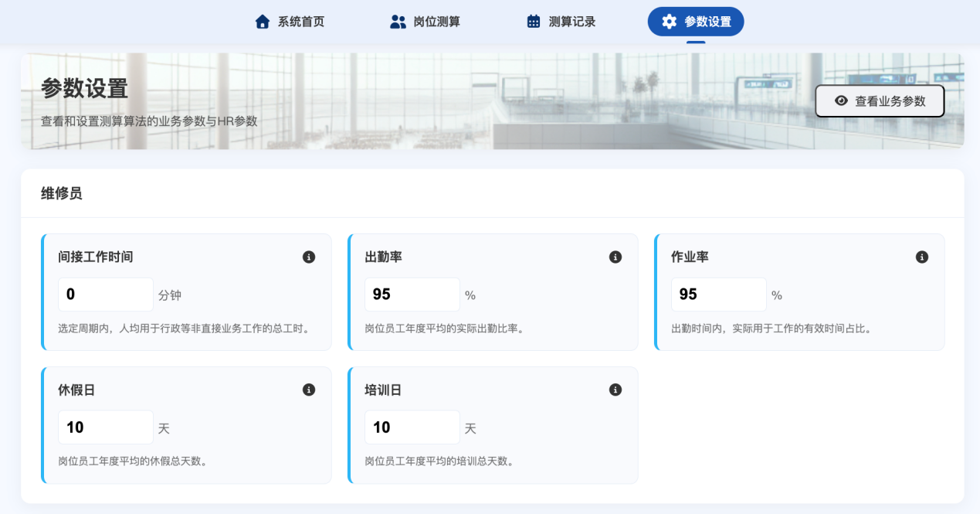Click the gear icon in the 参数设置 tab
Image resolution: width=980 pixels, height=514 pixels.
coord(670,22)
